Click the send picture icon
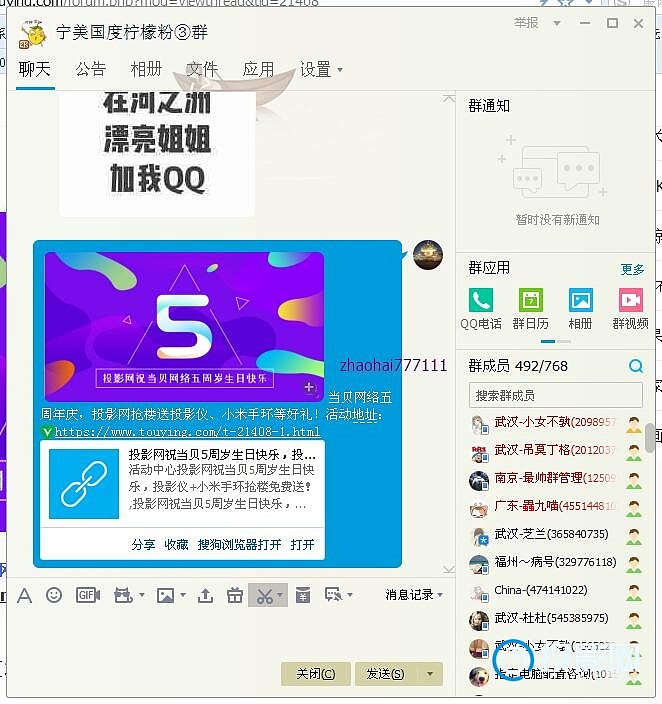The image size is (662, 704). point(165,596)
